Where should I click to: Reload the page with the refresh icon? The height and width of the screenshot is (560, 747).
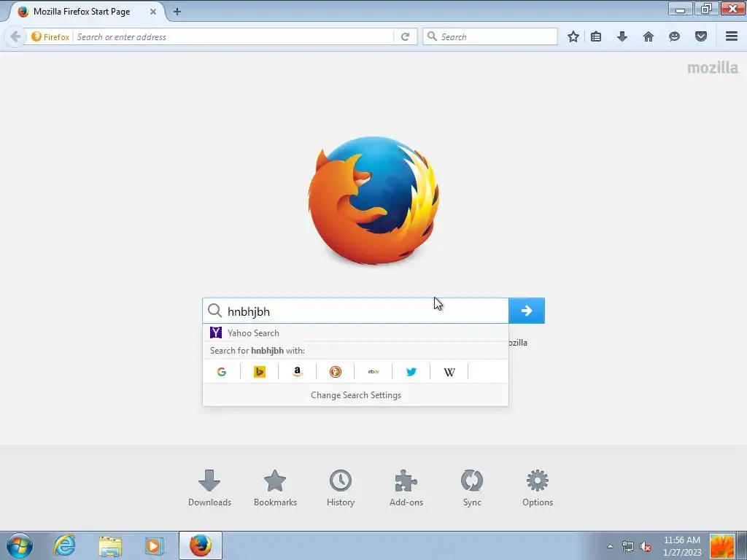(x=405, y=36)
